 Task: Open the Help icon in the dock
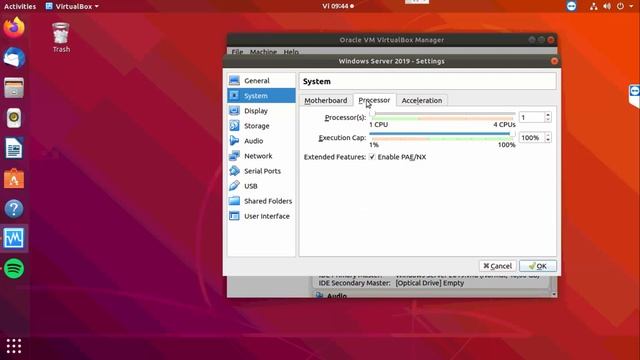14,209
